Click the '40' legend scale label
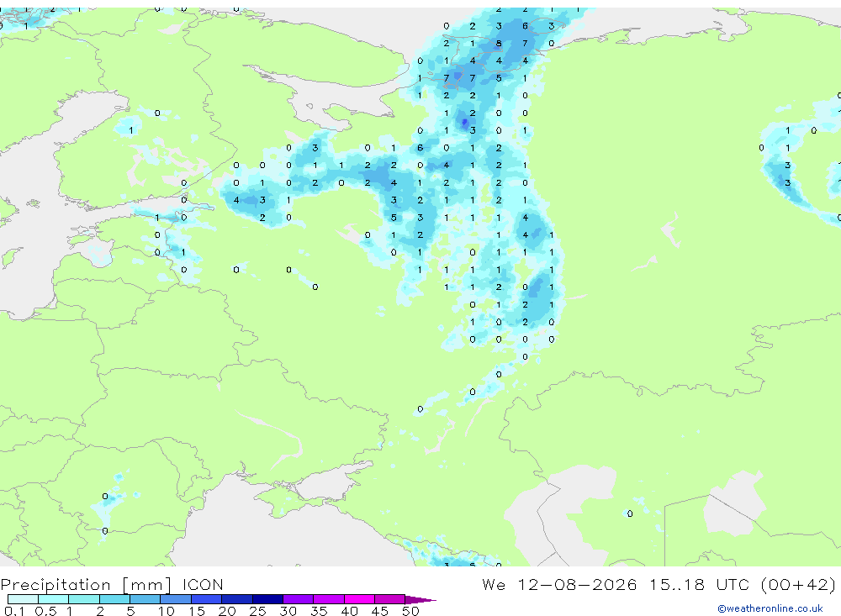Viewport: 841px width, 616px height. click(x=349, y=611)
